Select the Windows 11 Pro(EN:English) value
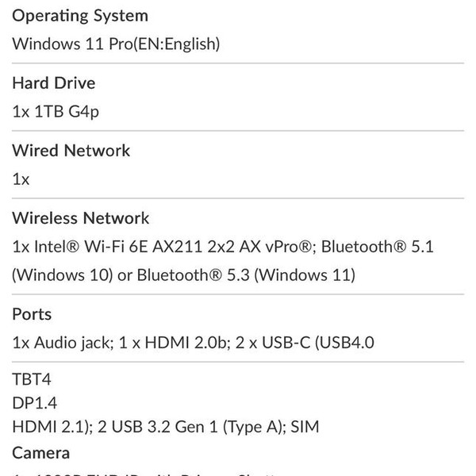This screenshot has height=476, width=476. pos(116,44)
